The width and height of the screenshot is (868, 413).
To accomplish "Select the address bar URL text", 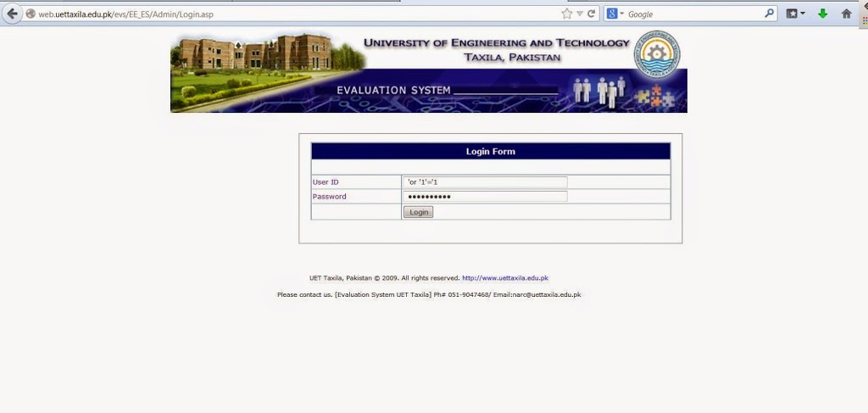I will [125, 14].
